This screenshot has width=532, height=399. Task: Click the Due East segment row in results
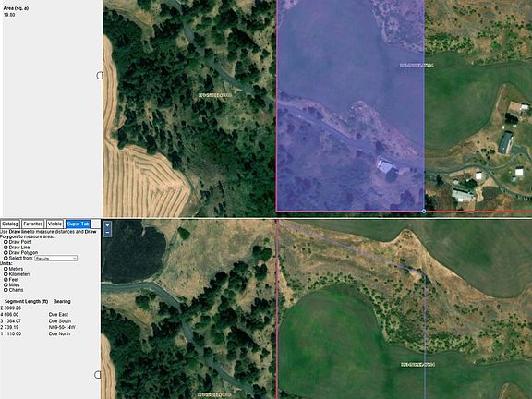38,315
